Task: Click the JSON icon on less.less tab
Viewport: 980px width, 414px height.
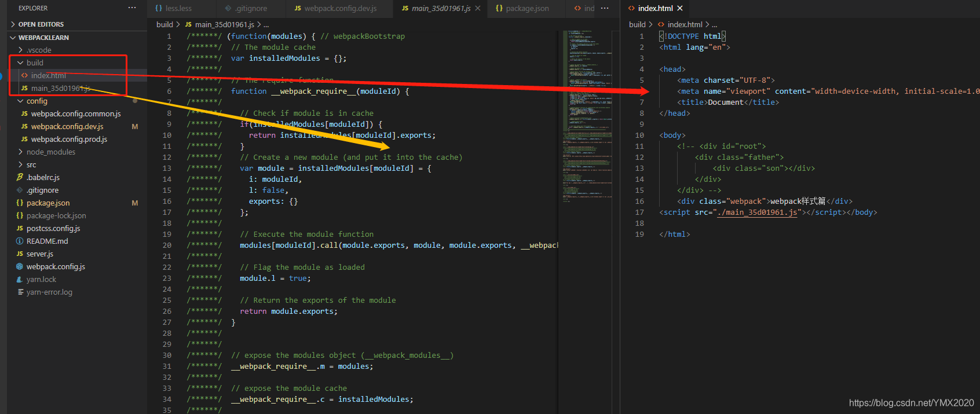Action: [159, 8]
